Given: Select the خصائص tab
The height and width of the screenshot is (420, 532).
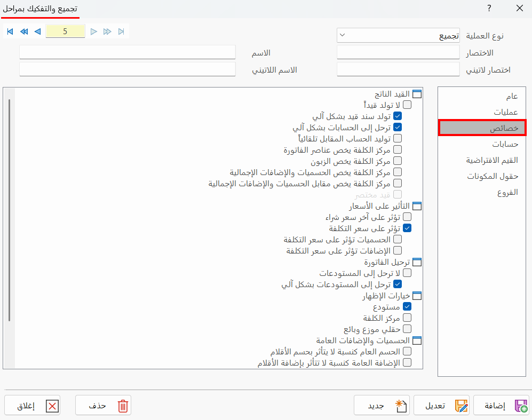Looking at the screenshot, I should 482,128.
